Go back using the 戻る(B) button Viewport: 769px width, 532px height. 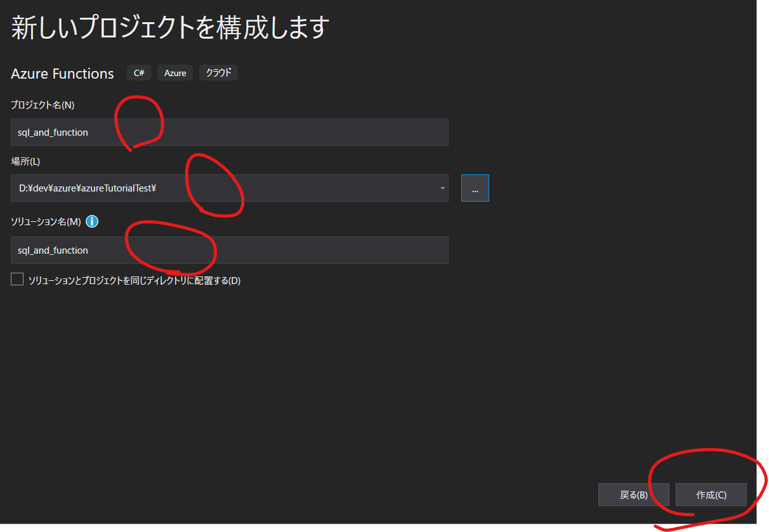(633, 494)
